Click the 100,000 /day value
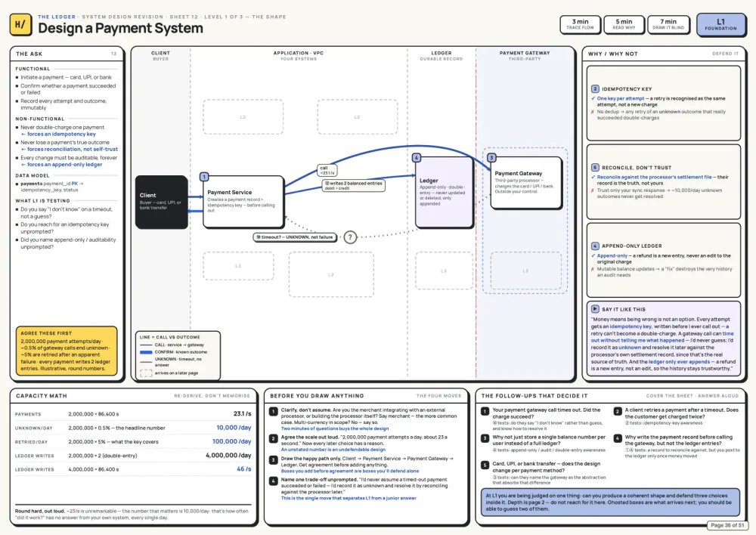The height and width of the screenshot is (535, 756). tap(232, 441)
